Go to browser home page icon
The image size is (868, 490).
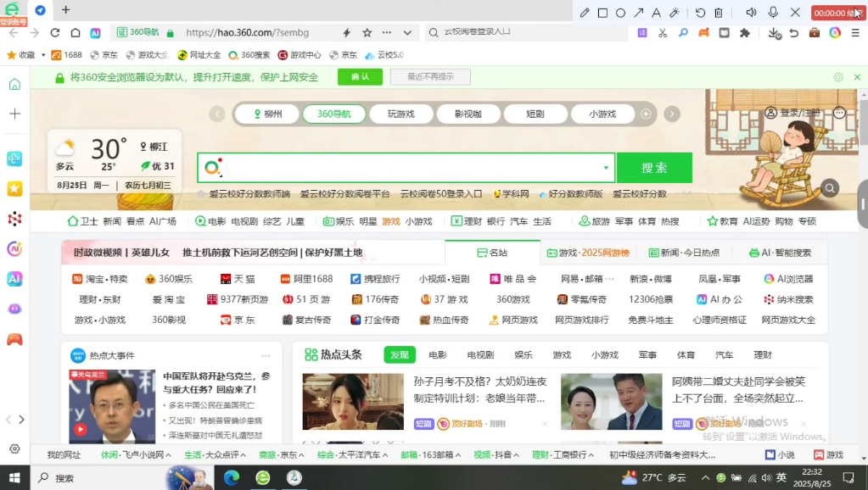[76, 32]
